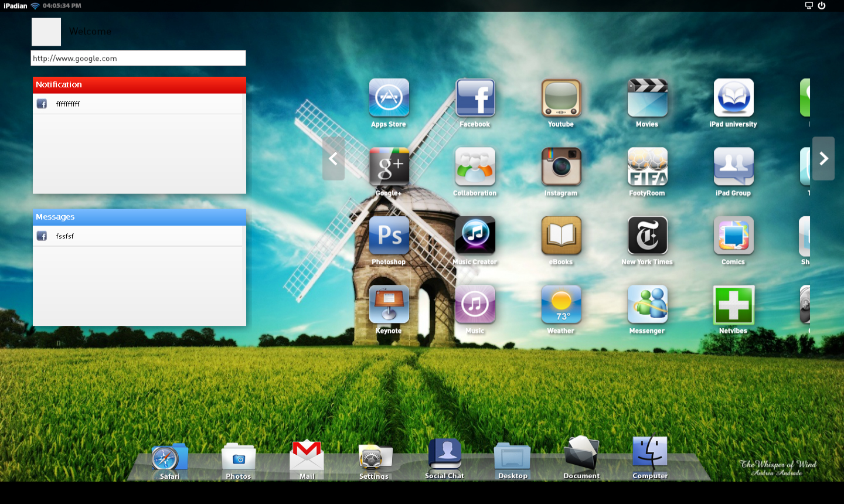Check the Weather app

coord(561,305)
